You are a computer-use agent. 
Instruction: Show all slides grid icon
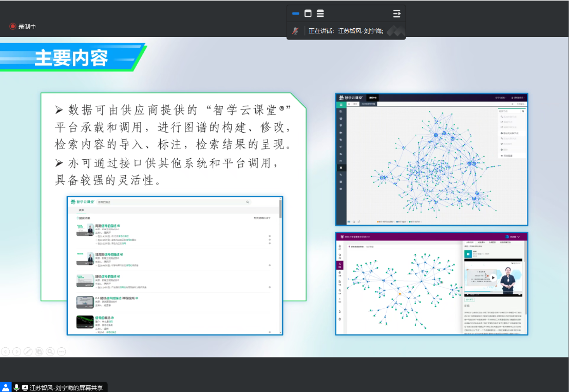click(39, 351)
